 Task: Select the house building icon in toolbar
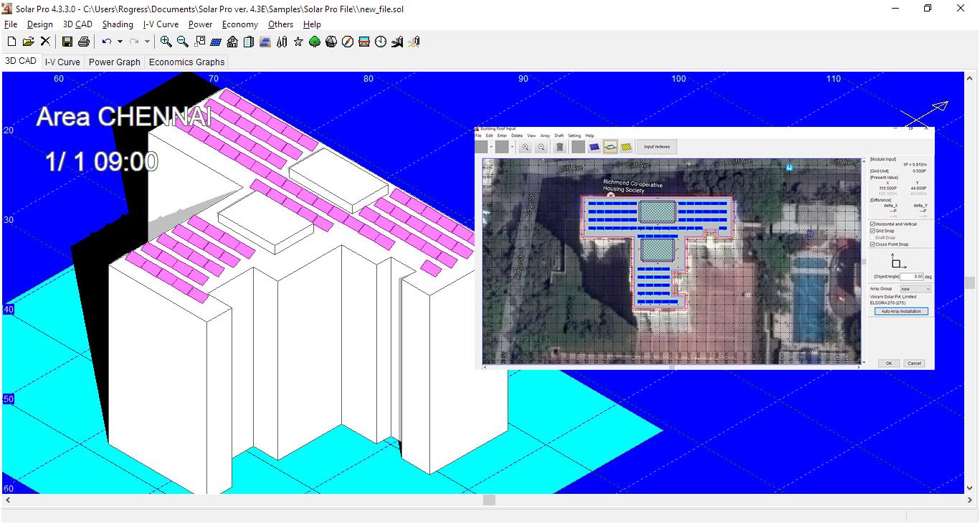pyautogui.click(x=232, y=42)
